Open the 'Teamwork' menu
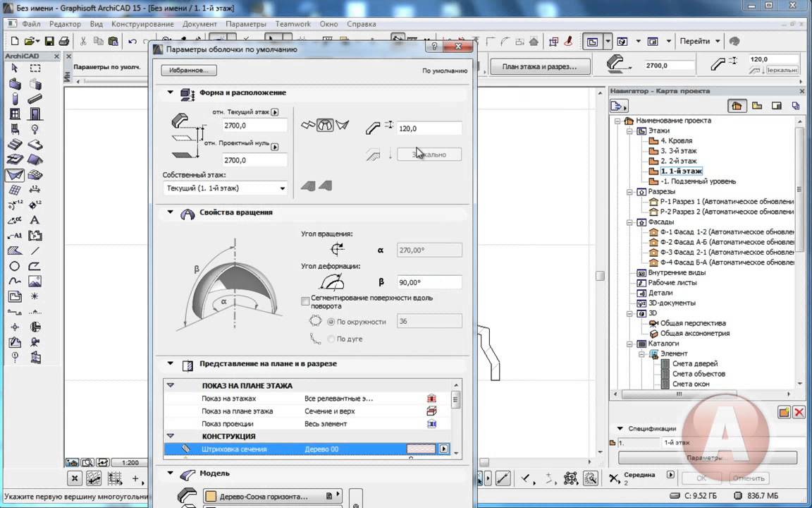The image size is (812, 508). (293, 24)
